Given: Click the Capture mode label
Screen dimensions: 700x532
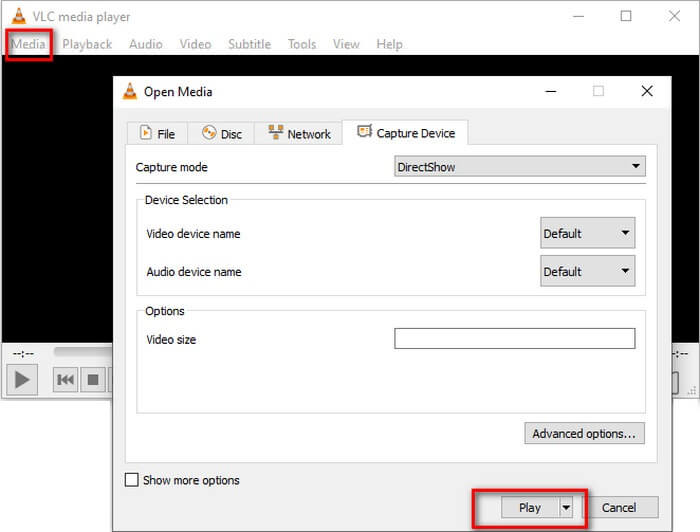Looking at the screenshot, I should coord(171,167).
